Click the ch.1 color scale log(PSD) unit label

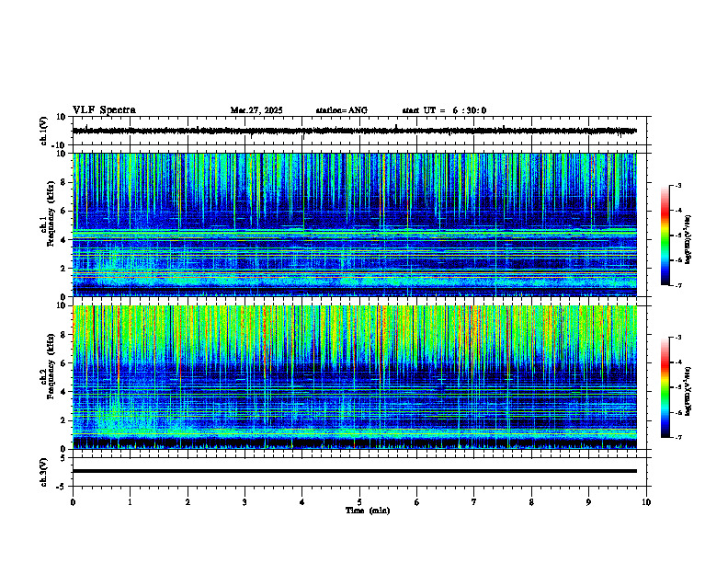point(688,240)
